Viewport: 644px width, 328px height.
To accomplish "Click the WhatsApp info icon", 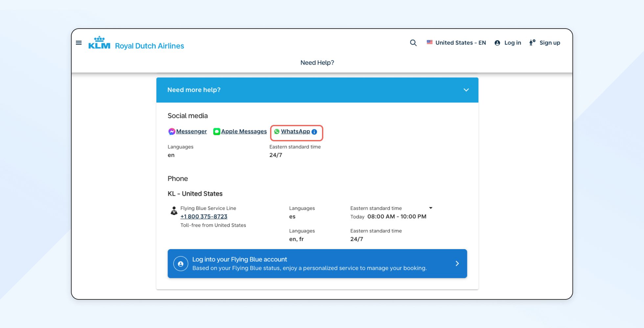I will click(314, 132).
